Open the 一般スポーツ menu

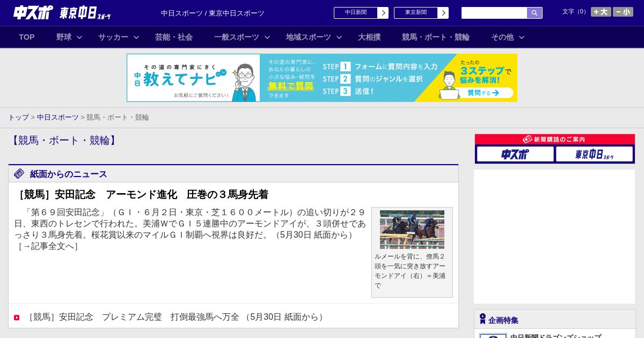point(237,37)
